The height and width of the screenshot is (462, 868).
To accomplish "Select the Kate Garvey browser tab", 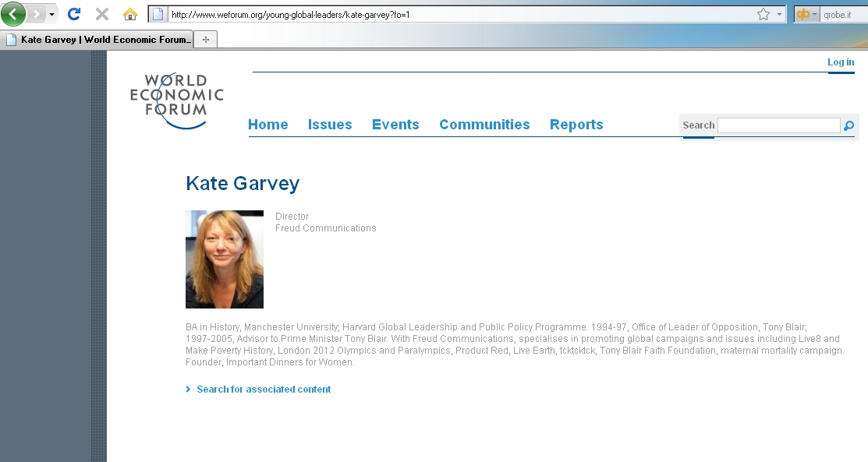I will pos(97,40).
